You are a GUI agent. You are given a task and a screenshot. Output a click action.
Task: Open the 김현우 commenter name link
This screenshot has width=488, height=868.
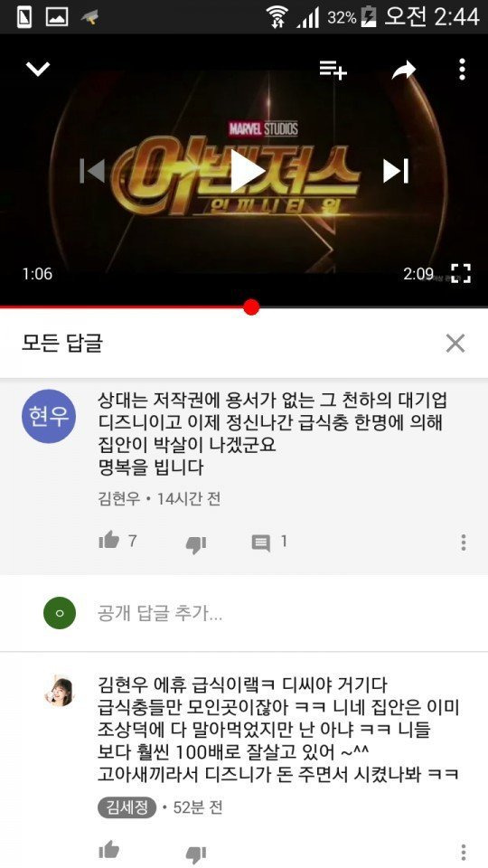coord(119,499)
